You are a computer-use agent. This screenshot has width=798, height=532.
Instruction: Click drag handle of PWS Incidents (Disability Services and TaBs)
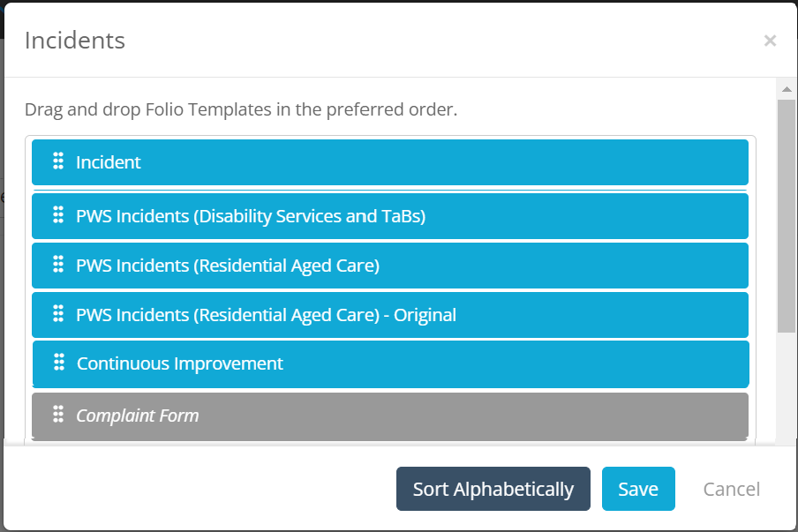click(58, 214)
